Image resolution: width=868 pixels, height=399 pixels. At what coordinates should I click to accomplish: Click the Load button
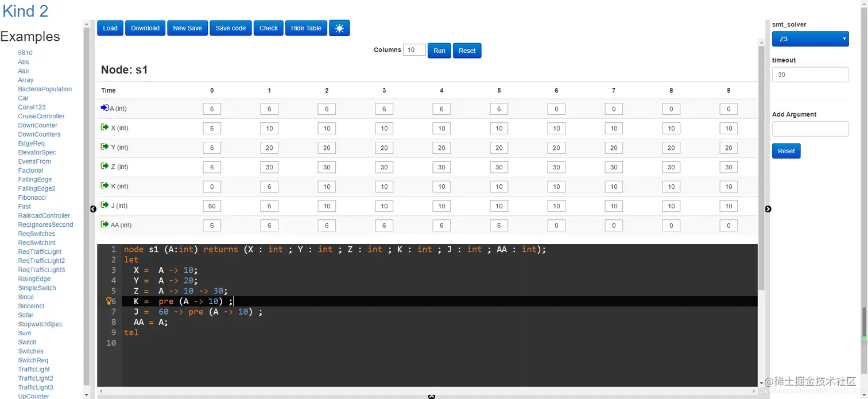pyautogui.click(x=110, y=28)
